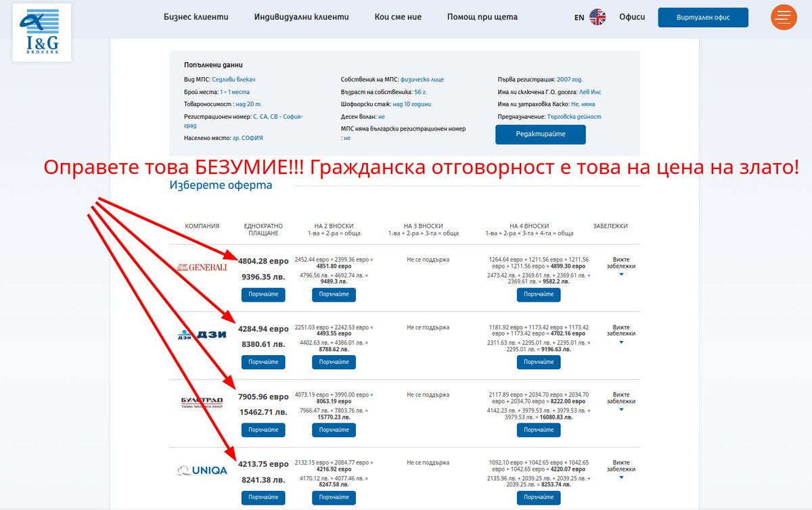Click the гр. СОФИЯ location value
This screenshot has height=510, width=812.
point(248,137)
